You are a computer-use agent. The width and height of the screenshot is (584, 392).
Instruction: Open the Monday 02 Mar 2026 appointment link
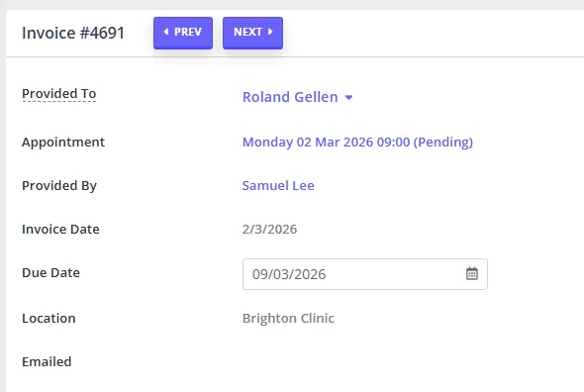[x=357, y=143]
